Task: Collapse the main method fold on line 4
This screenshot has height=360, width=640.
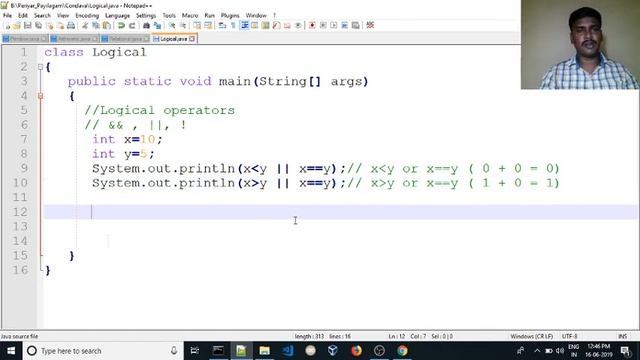Action: tap(40, 96)
